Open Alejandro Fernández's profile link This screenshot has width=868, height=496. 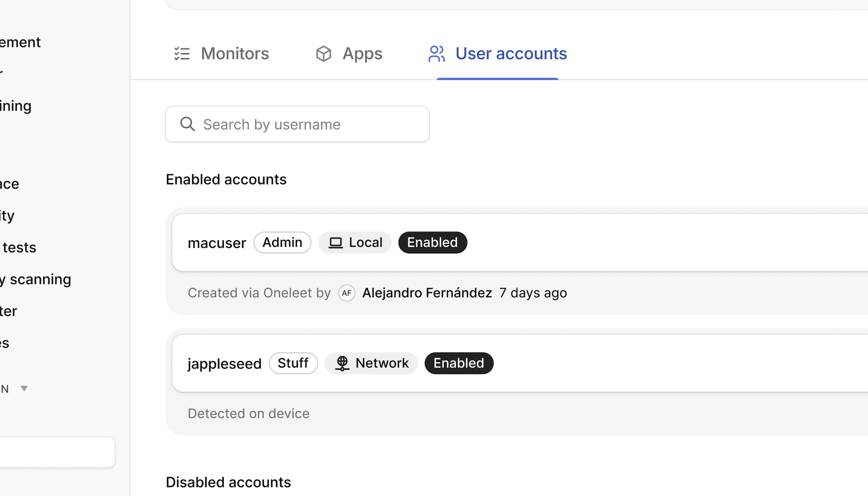[427, 293]
